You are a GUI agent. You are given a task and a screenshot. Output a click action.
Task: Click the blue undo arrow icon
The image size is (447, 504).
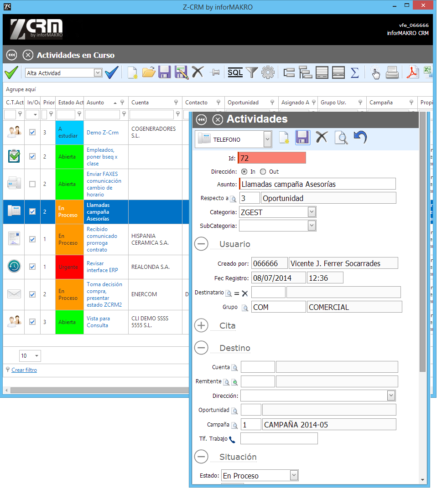coord(360,137)
